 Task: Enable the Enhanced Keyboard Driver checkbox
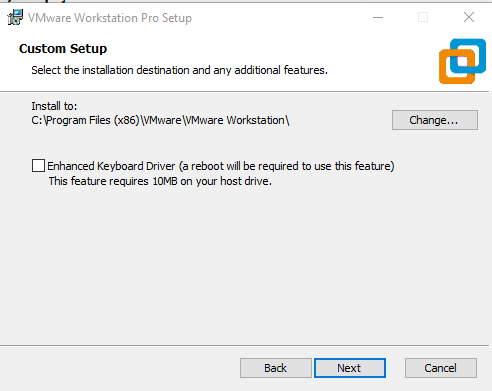point(38,166)
